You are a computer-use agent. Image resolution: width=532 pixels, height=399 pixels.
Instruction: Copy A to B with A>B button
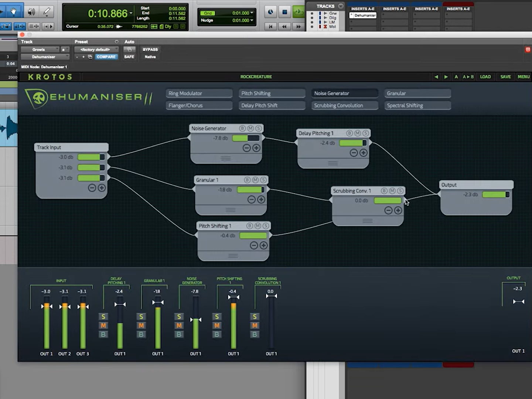pyautogui.click(x=468, y=77)
